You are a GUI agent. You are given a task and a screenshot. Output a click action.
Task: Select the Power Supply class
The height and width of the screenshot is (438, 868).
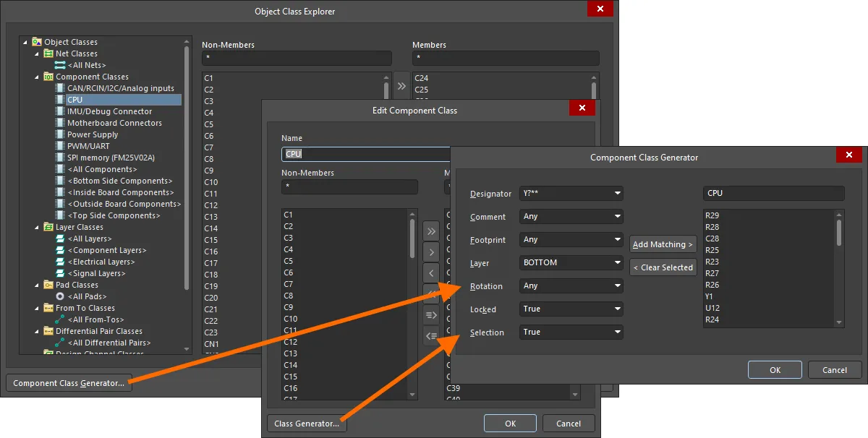tap(93, 134)
